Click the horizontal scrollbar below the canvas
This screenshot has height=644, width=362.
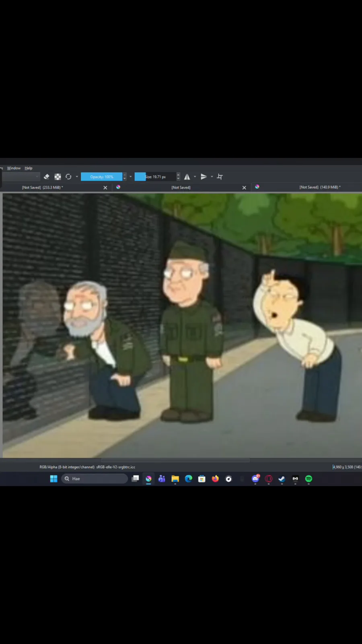pyautogui.click(x=175, y=460)
